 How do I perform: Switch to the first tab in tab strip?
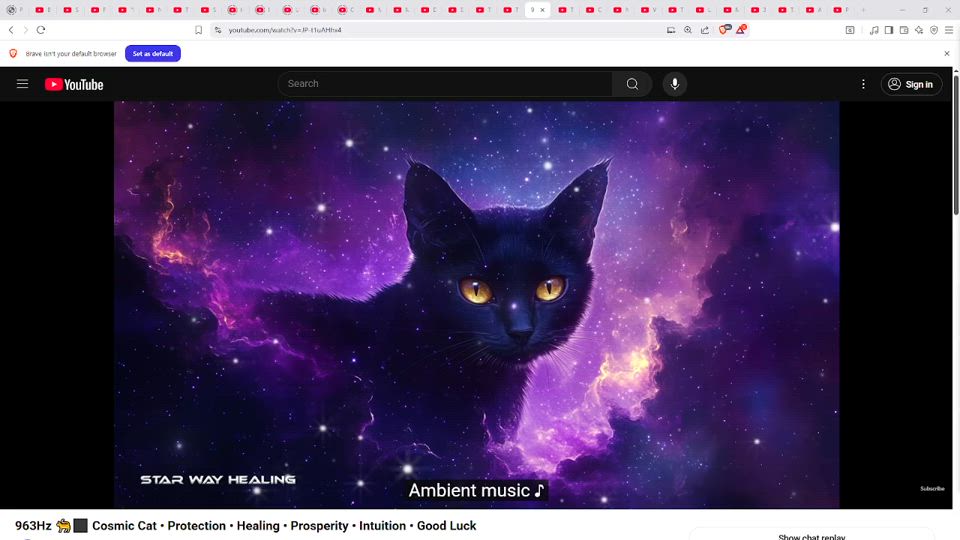point(14,10)
